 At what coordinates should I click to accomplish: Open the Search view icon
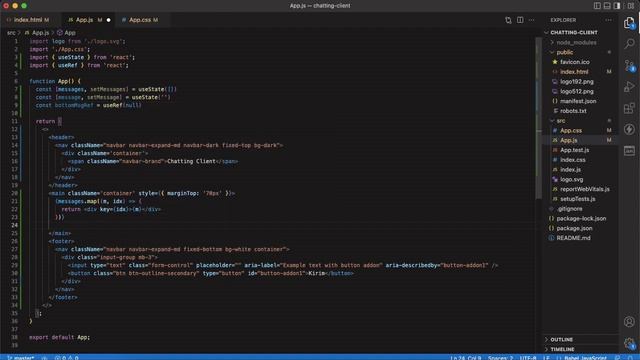point(629,43)
